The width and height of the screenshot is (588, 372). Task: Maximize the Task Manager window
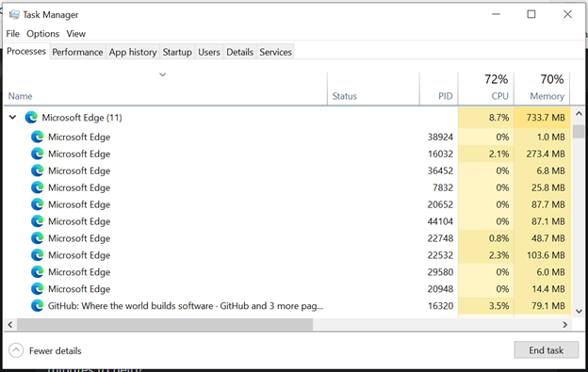[531, 14]
